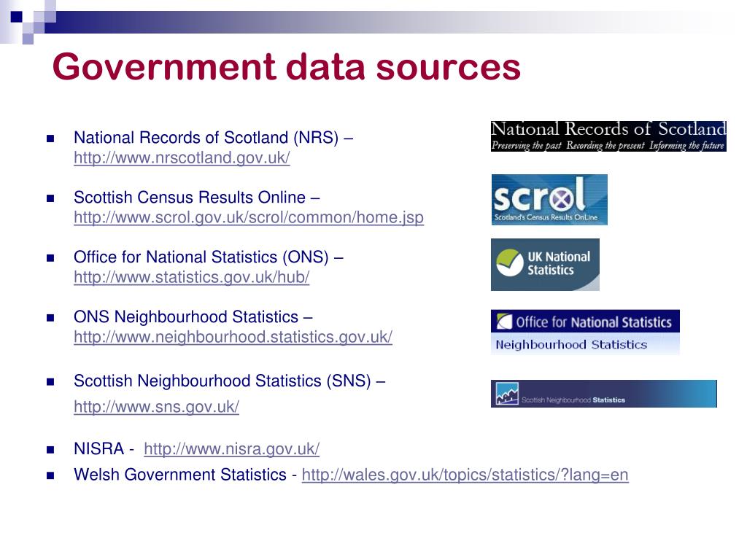Click the 'Welsh Government Statistics -' label
The height and width of the screenshot is (560, 747).
185,475
